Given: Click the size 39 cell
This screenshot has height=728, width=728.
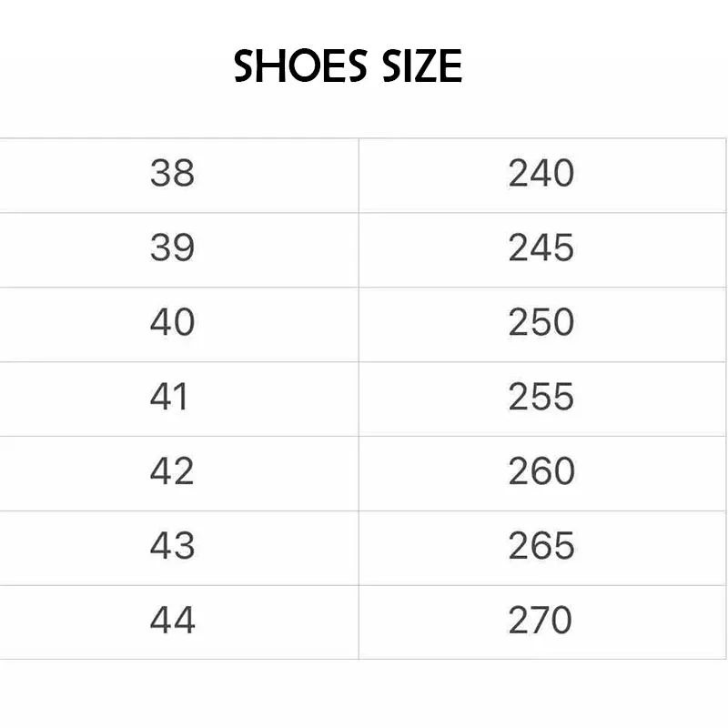Looking at the screenshot, I should [172, 248].
